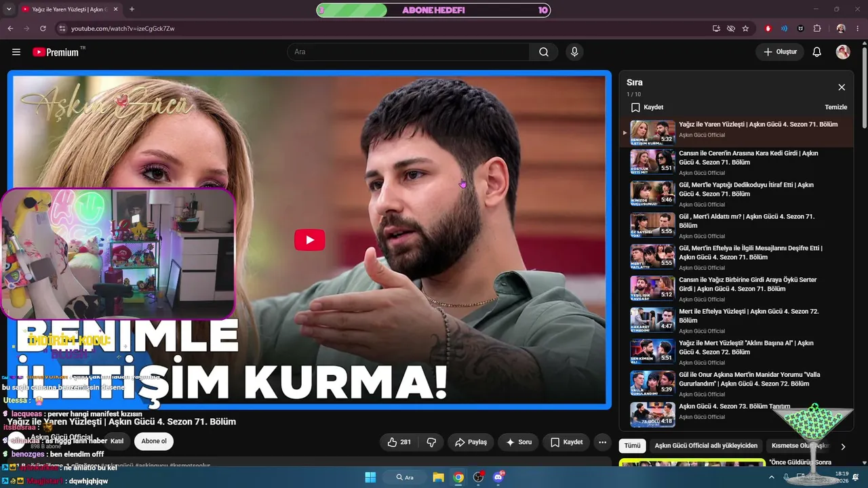The width and height of the screenshot is (868, 488).
Task: Subscribe with the Abone ol button
Action: pos(154,441)
